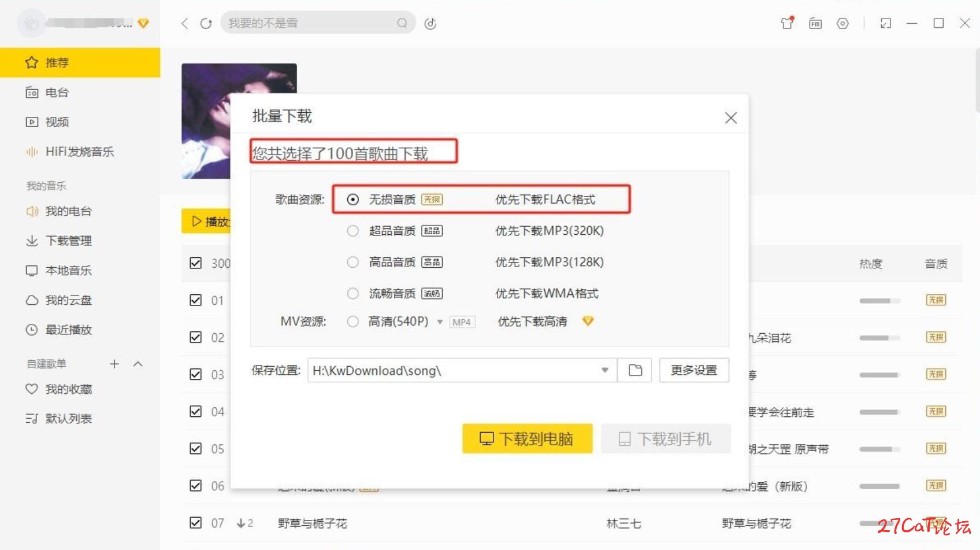Toggle the select-all checkbox next to 300
The height and width of the screenshot is (550, 980).
tap(196, 263)
